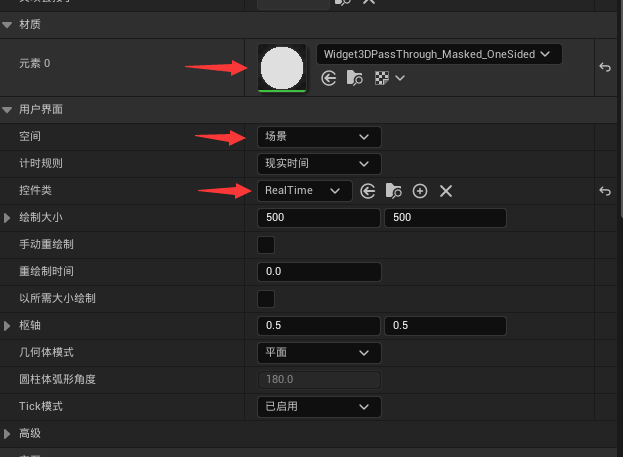Enable the 以所需大小绘制 checkbox
This screenshot has width=623, height=457.
(x=266, y=299)
